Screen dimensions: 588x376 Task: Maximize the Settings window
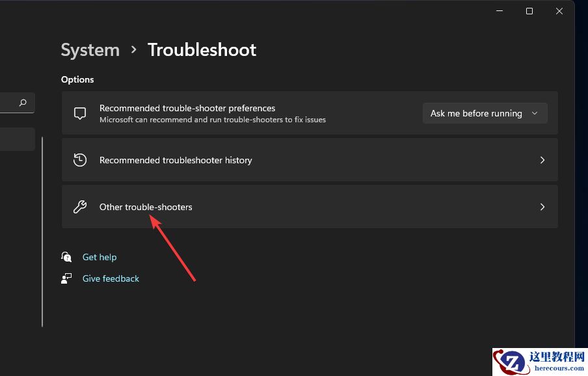[529, 11]
